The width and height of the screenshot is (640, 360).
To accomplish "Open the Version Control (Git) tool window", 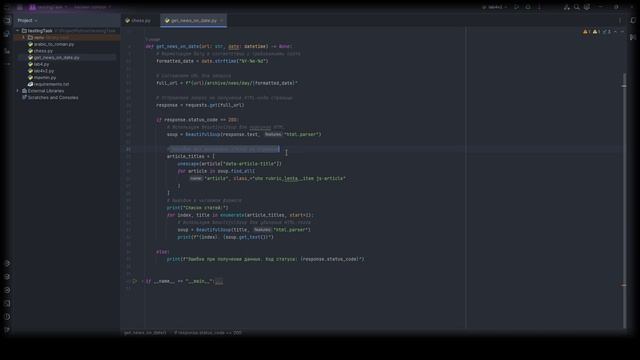I will click(x=7, y=330).
